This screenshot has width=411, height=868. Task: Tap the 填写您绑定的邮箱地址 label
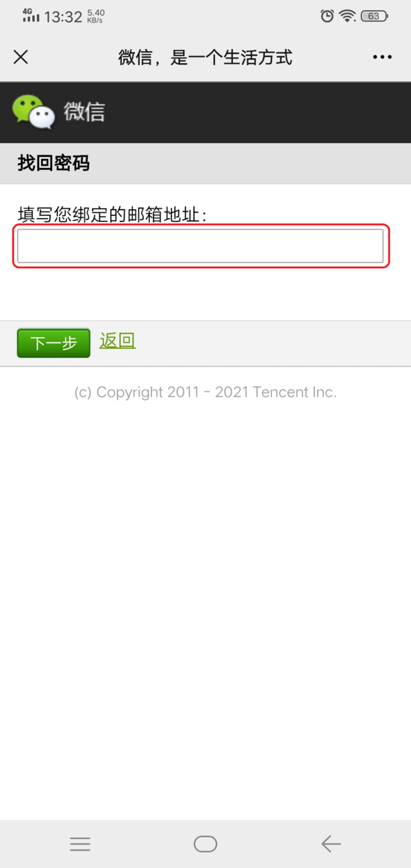(x=113, y=215)
